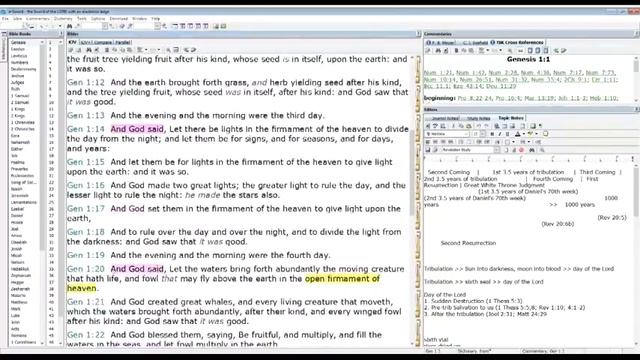
Task: Click the first window layout icon in the main toolbar
Action: (x=175, y=26)
